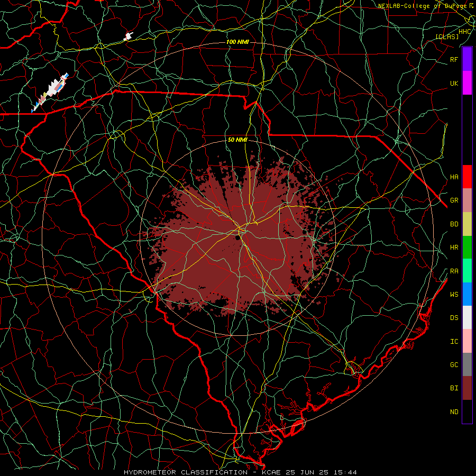Click the IC light pink legend swatch
The height and width of the screenshot is (476, 476).
(x=467, y=341)
